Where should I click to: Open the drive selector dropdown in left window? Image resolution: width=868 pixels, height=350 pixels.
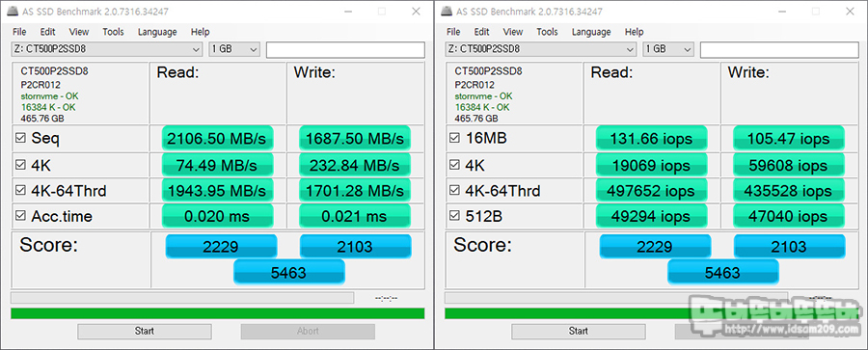point(107,49)
